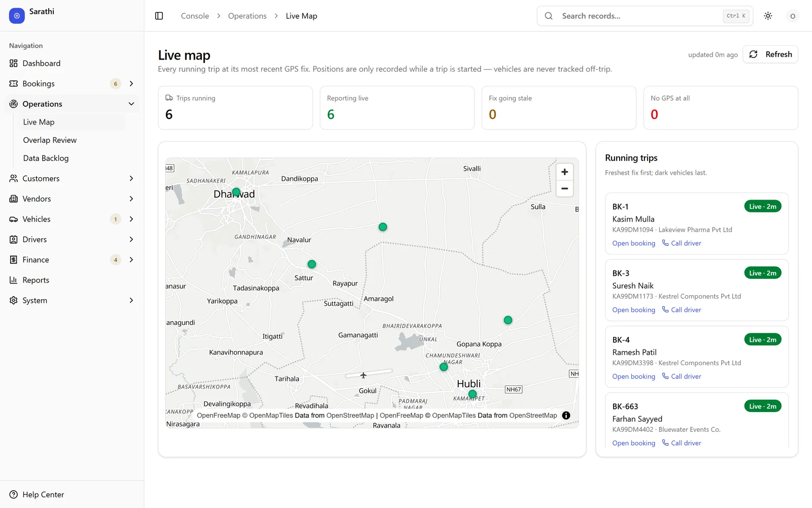812x508 pixels.
Task: Open Vendors in the sidebar
Action: 72,199
